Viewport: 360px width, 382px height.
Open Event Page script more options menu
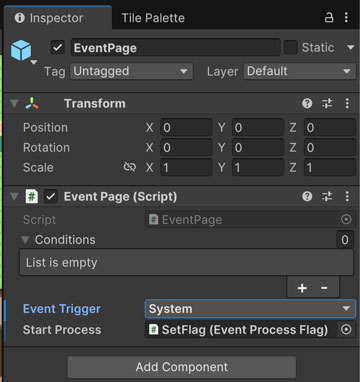(x=347, y=197)
